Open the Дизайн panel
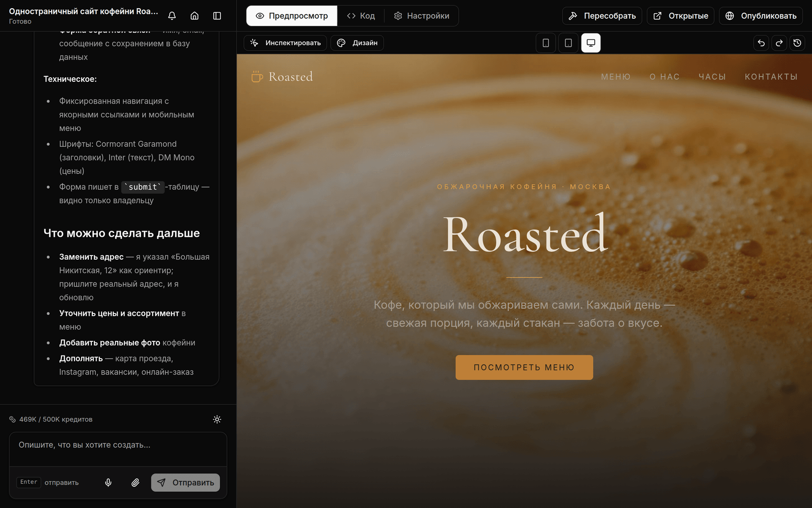The height and width of the screenshot is (508, 812). (357, 43)
